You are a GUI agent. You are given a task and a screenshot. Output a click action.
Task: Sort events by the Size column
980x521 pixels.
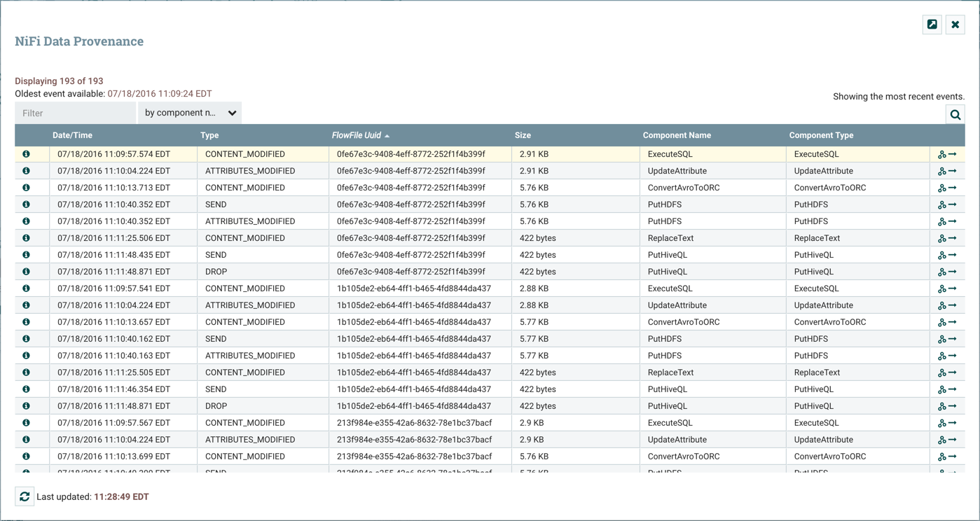pyautogui.click(x=523, y=135)
